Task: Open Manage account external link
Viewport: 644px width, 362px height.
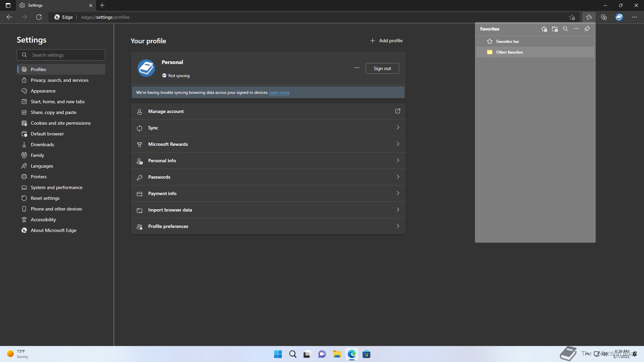Action: (397, 111)
